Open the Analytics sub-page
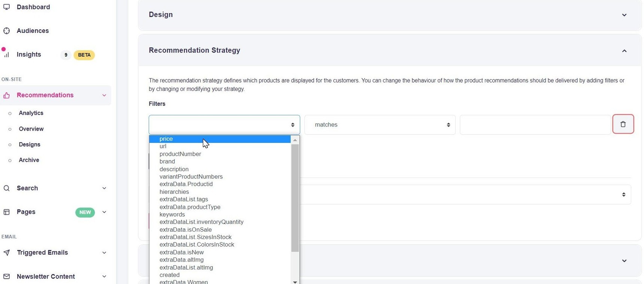644x284 pixels. click(x=31, y=113)
